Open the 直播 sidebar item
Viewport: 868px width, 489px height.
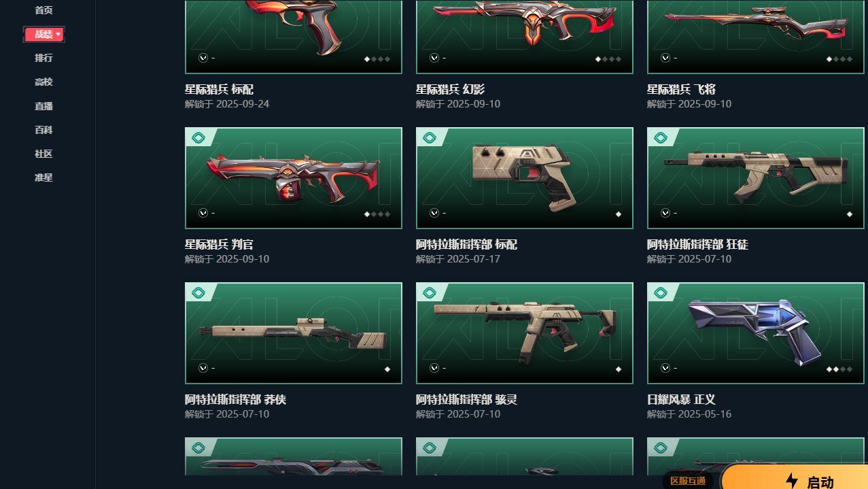pyautogui.click(x=44, y=106)
